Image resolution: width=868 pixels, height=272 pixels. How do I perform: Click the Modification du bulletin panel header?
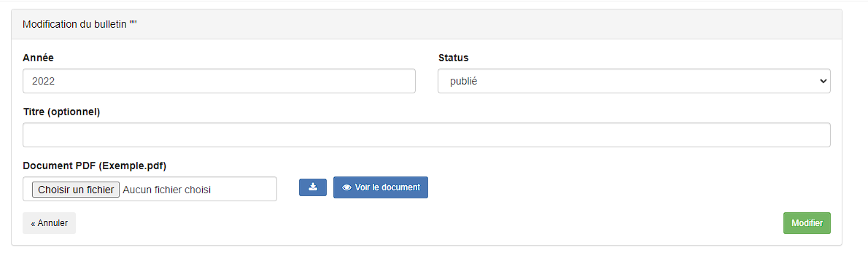(x=426, y=24)
